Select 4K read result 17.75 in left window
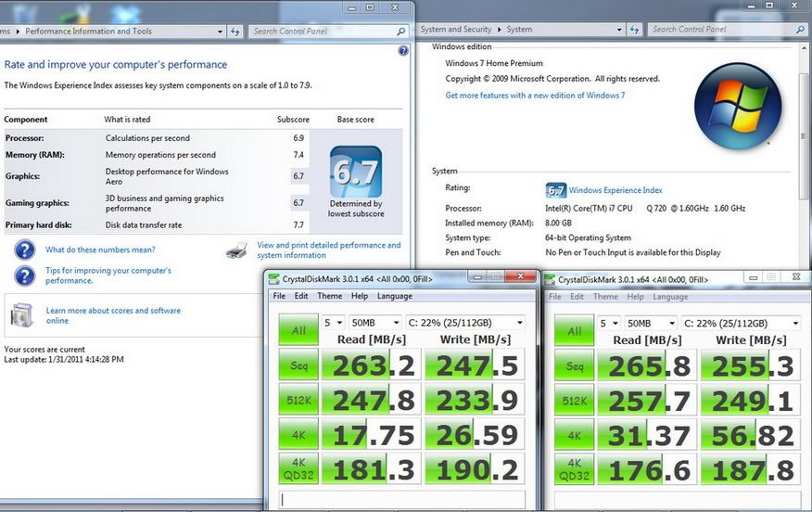The image size is (812, 512). point(373,435)
